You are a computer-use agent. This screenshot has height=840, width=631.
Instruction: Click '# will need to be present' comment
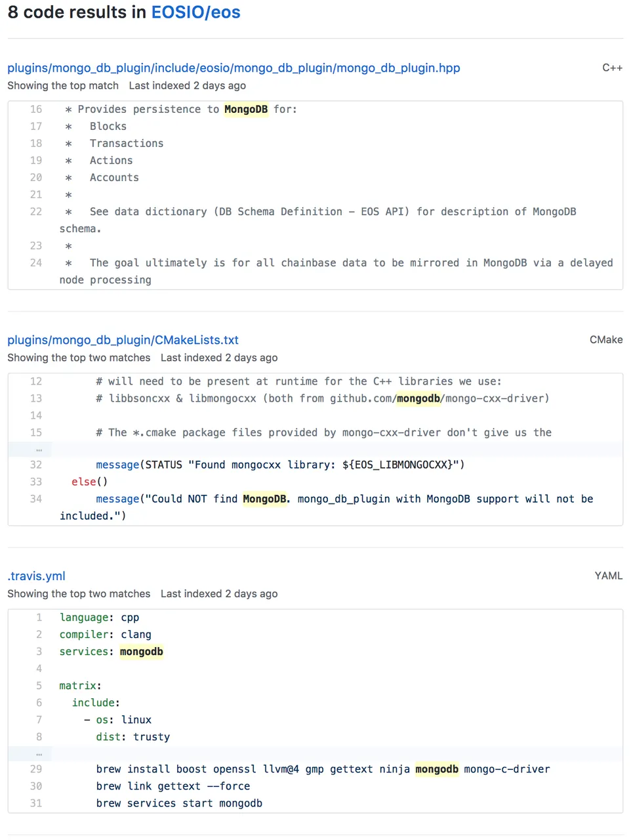click(x=298, y=381)
